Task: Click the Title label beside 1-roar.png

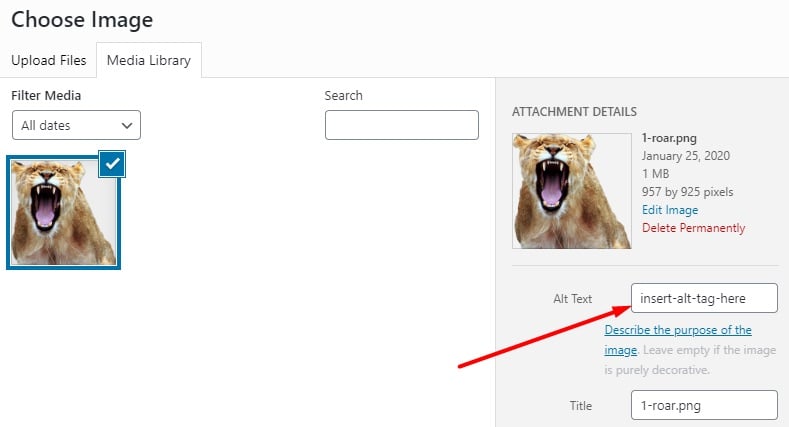Action: [581, 406]
